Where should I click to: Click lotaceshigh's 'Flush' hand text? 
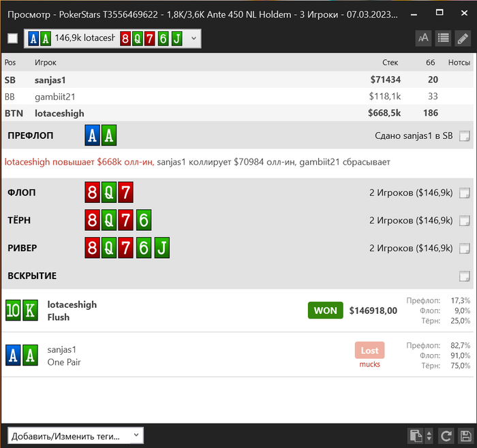coord(59,317)
